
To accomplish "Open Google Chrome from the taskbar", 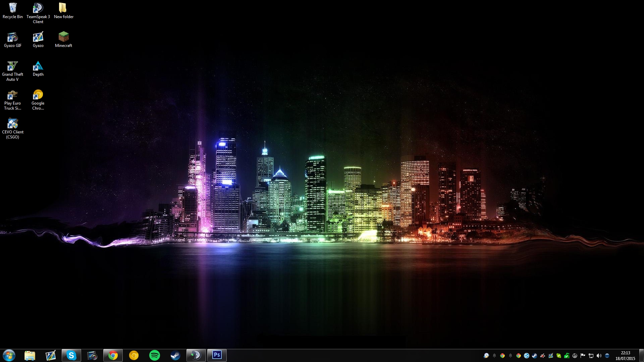I will [113, 355].
